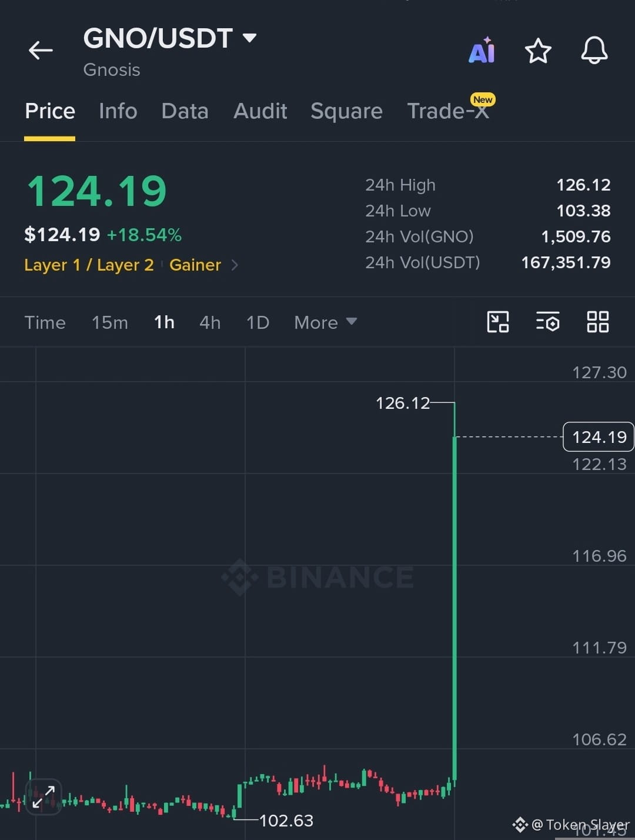Open the Layer 1 / Layer 2 category link
This screenshot has height=840, width=635.
89,265
